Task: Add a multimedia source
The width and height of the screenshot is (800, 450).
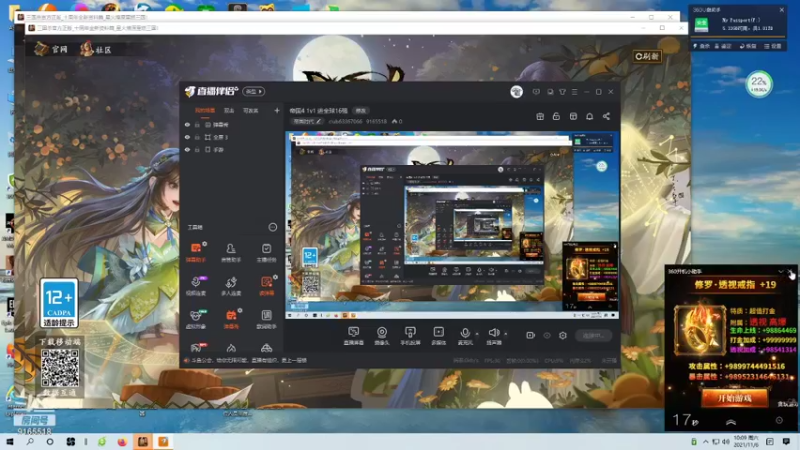Action: [438, 335]
